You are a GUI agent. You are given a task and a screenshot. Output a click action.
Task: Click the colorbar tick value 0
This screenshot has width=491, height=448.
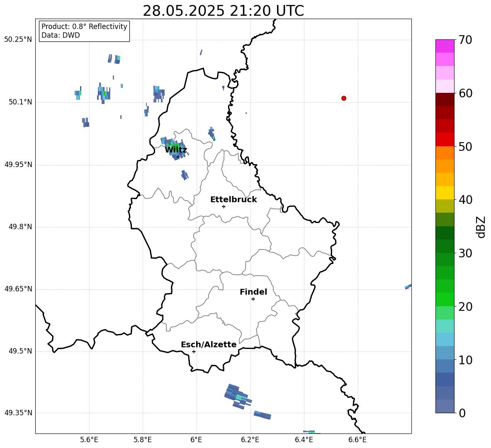462,413
